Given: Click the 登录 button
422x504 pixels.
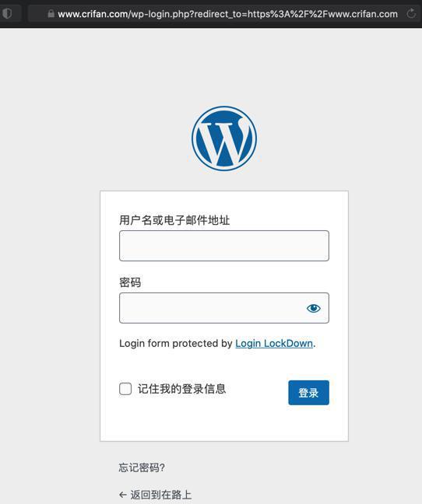Looking at the screenshot, I should [308, 393].
